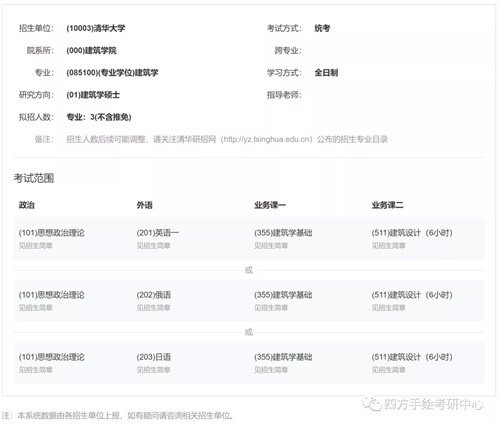
Task: Click (511)建筑设计 in the 日语 row
Action: coord(412,357)
